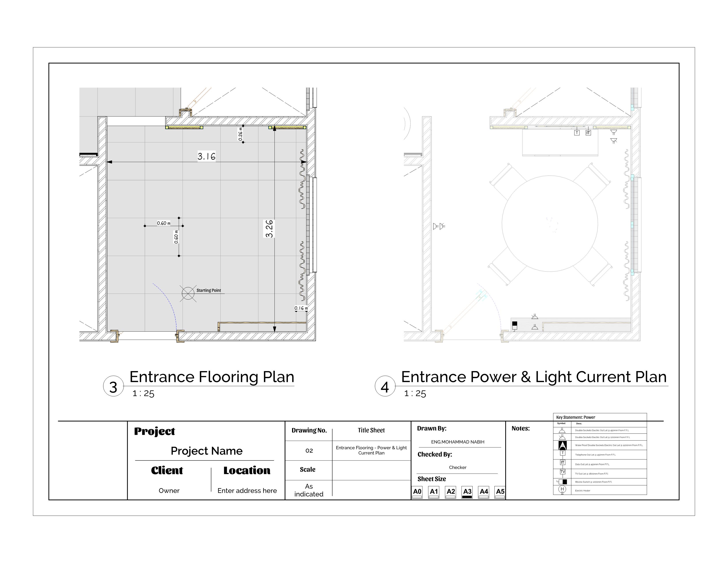Click the view number 3 circle
This screenshot has height=563, width=728.
[113, 386]
